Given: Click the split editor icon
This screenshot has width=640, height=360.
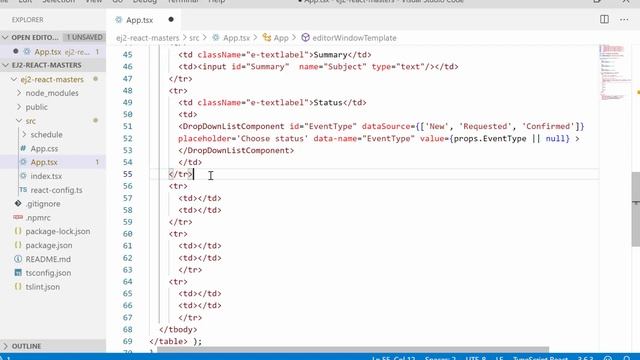Looking at the screenshot, I should click(604, 20).
